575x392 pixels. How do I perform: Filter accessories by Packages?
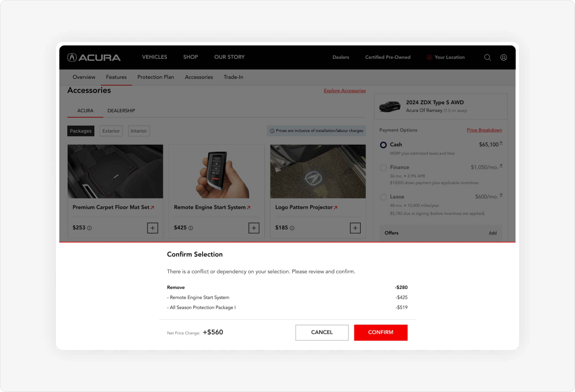(81, 131)
